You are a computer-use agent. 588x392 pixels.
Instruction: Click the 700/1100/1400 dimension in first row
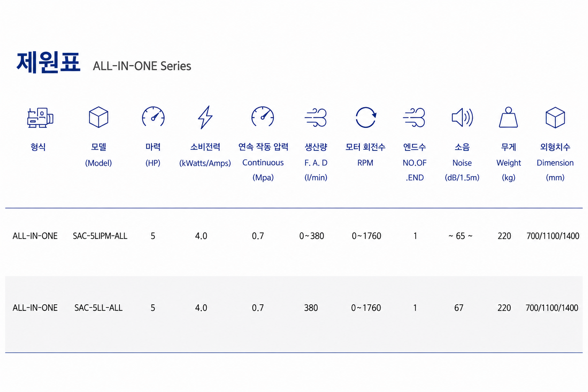[x=553, y=236]
